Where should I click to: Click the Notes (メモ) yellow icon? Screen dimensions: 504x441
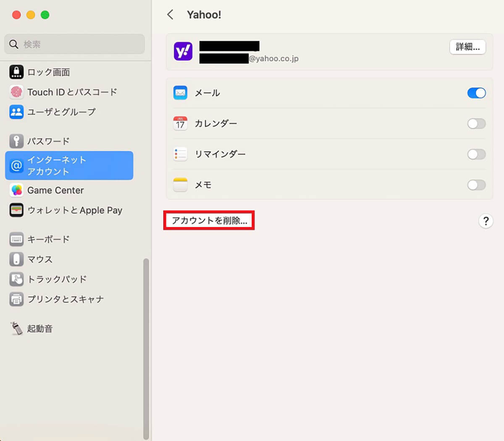pos(180,185)
